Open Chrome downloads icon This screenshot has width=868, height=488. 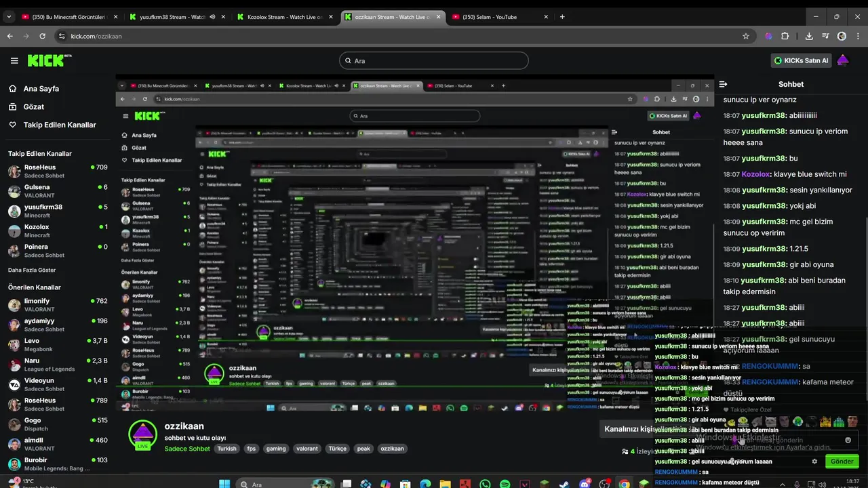[x=809, y=36]
